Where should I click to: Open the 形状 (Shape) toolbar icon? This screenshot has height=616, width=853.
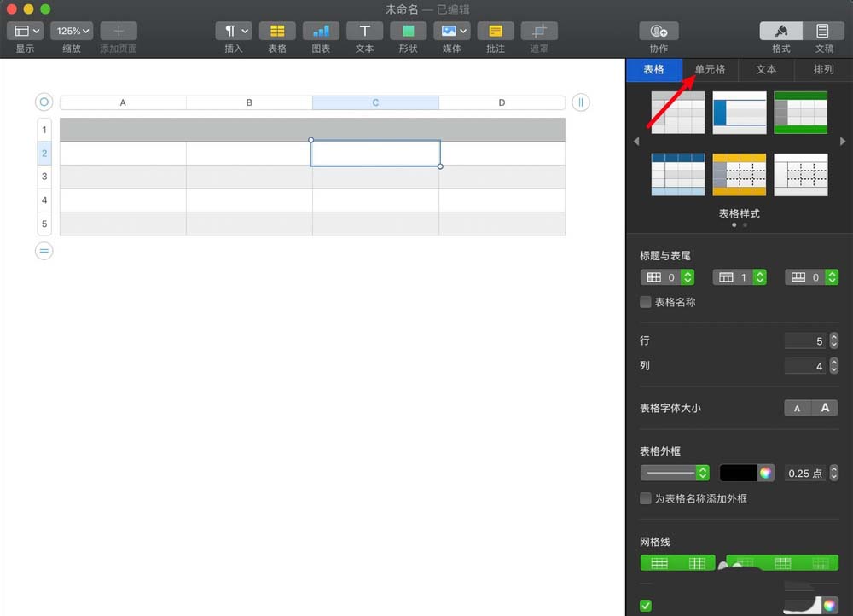(x=408, y=32)
